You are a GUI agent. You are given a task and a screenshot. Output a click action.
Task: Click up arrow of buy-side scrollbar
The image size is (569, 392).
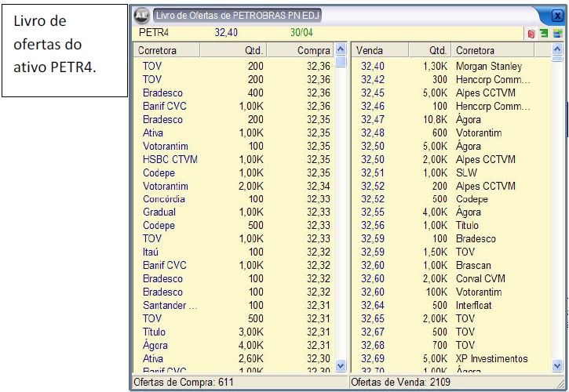341,49
